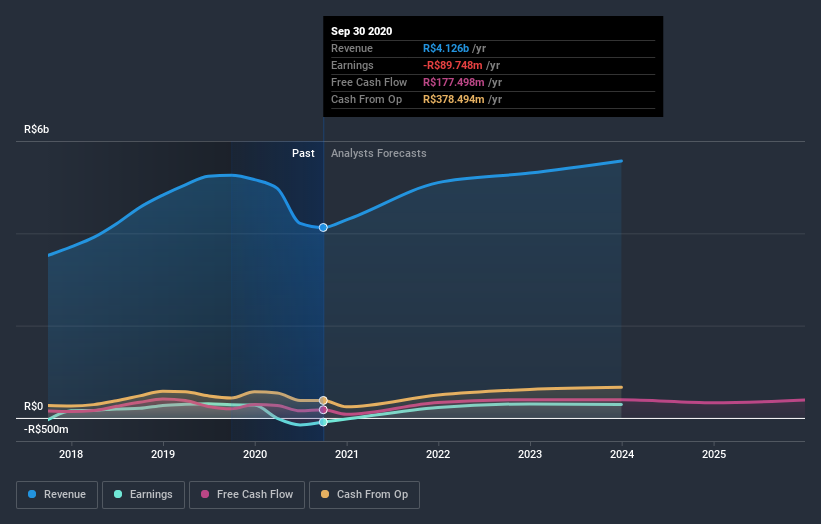Click the 2019 x-axis label
Viewport: 821px width, 524px height.
pos(163,454)
